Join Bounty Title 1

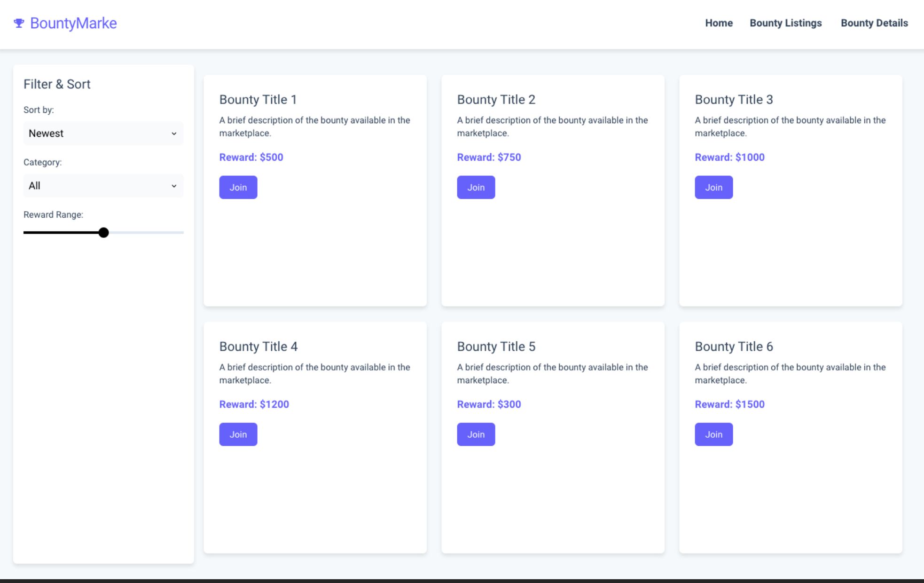[238, 187]
